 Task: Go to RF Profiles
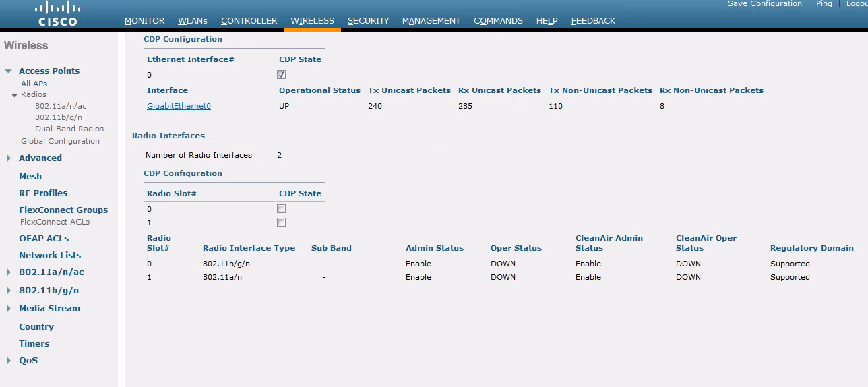(43, 193)
